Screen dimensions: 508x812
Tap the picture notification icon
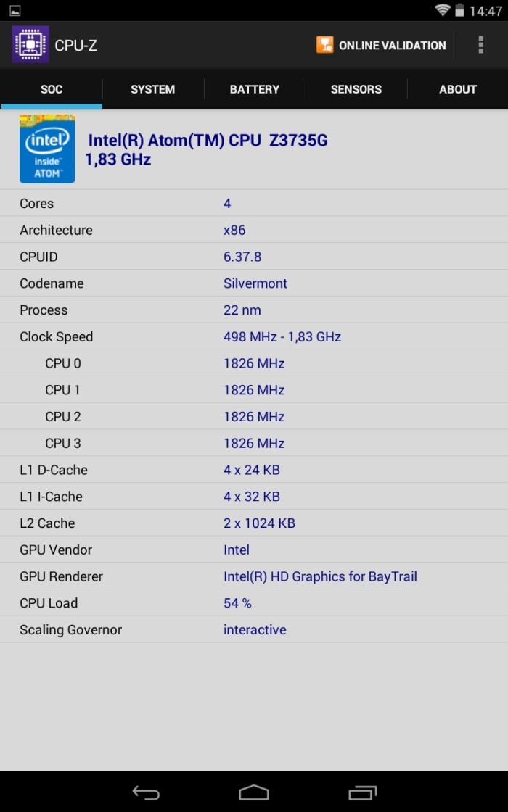(15, 10)
